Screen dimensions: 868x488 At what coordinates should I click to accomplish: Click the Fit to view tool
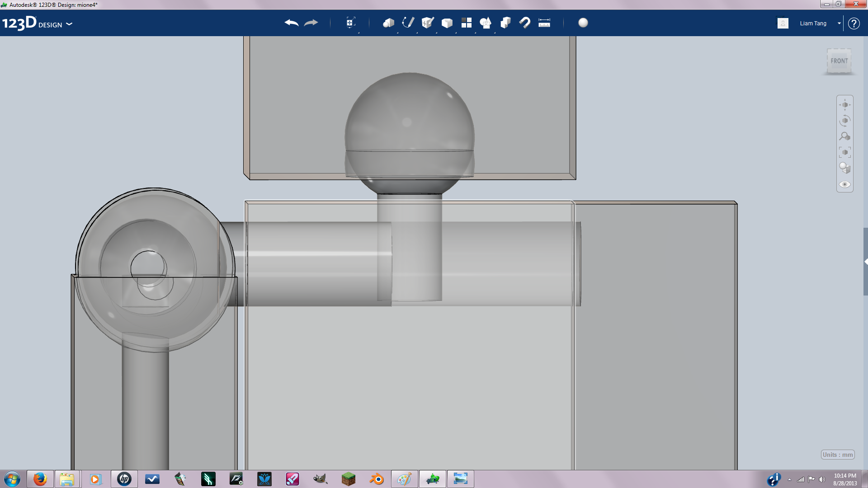(845, 152)
